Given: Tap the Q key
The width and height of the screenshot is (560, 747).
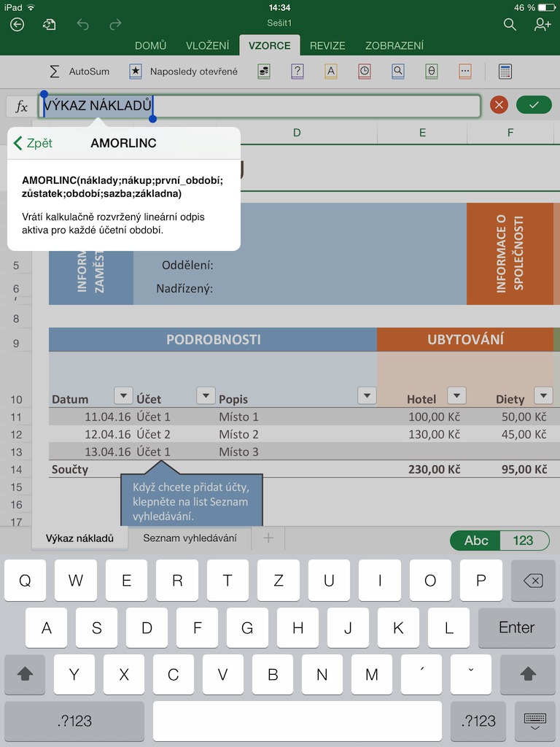Looking at the screenshot, I should pyautogui.click(x=26, y=581).
